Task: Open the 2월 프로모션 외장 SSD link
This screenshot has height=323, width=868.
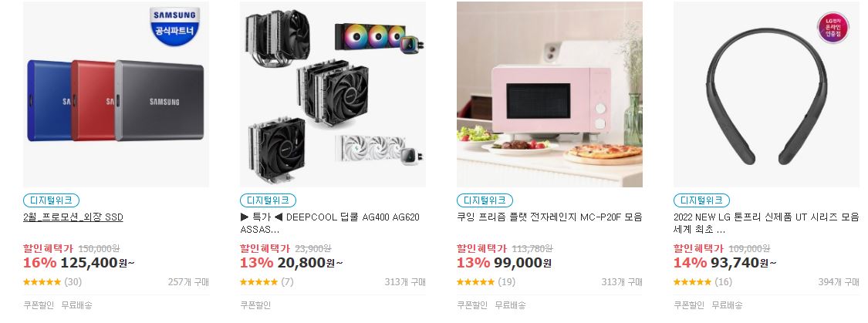Action: click(x=73, y=217)
